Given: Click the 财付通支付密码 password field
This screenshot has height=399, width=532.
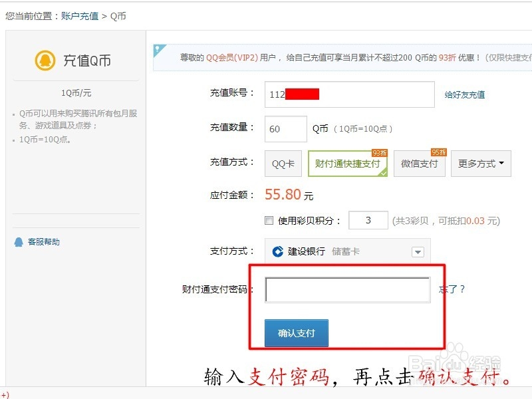Looking at the screenshot, I should tap(347, 289).
